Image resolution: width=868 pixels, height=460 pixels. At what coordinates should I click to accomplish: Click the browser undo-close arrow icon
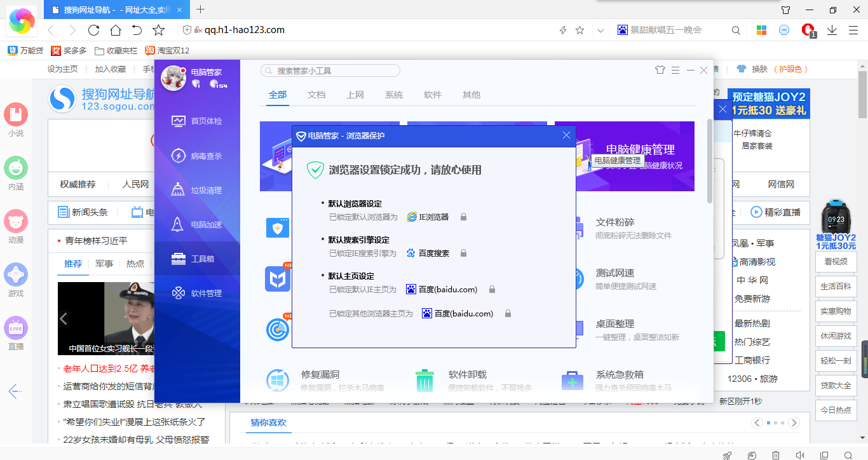pos(137,30)
